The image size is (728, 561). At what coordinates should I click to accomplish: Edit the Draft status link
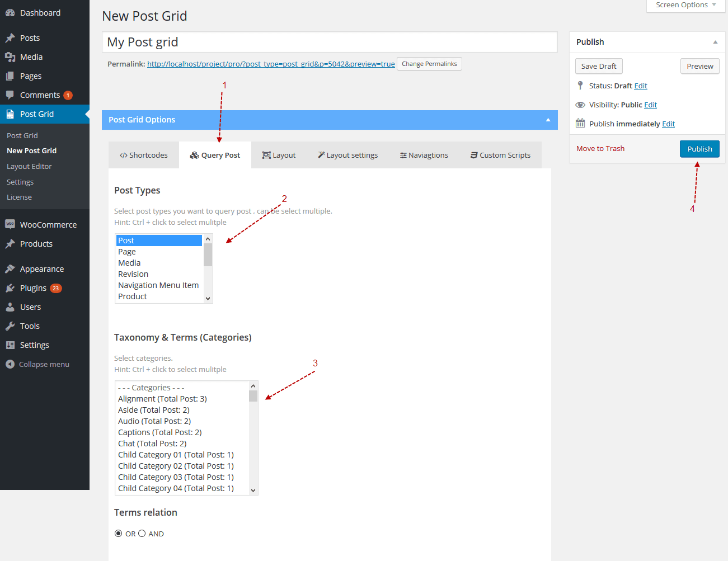click(x=641, y=86)
